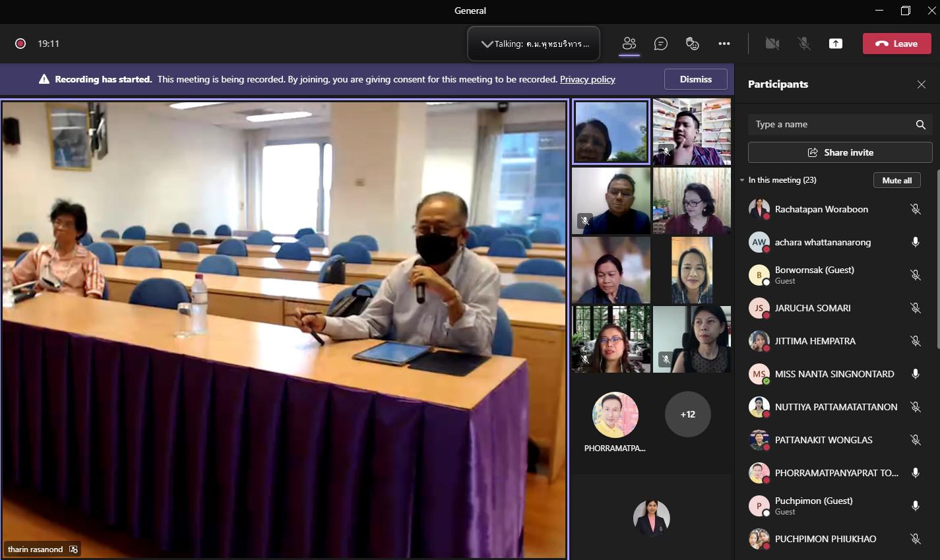Screen dimensions: 940x560
Task: Leave the meeting with the Leave button
Action: (897, 44)
